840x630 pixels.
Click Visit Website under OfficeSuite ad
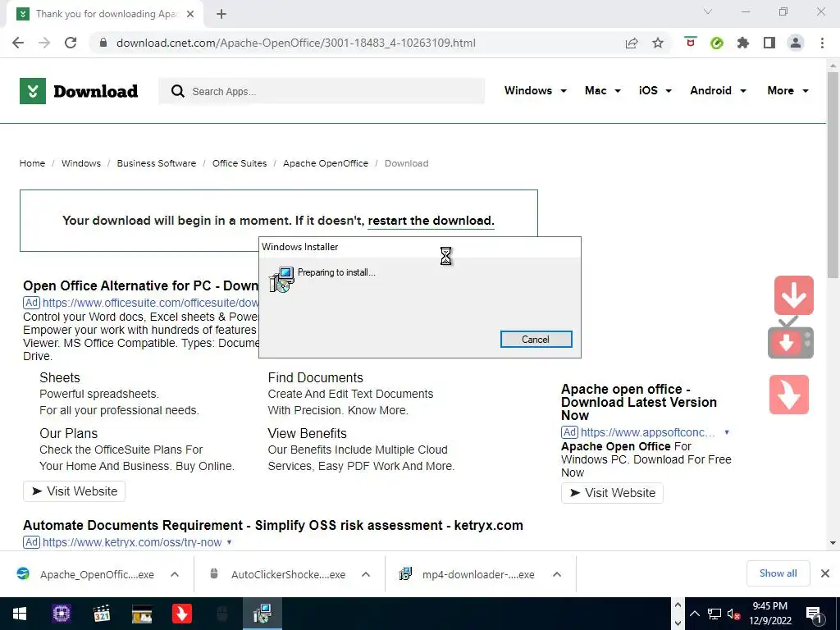74,491
